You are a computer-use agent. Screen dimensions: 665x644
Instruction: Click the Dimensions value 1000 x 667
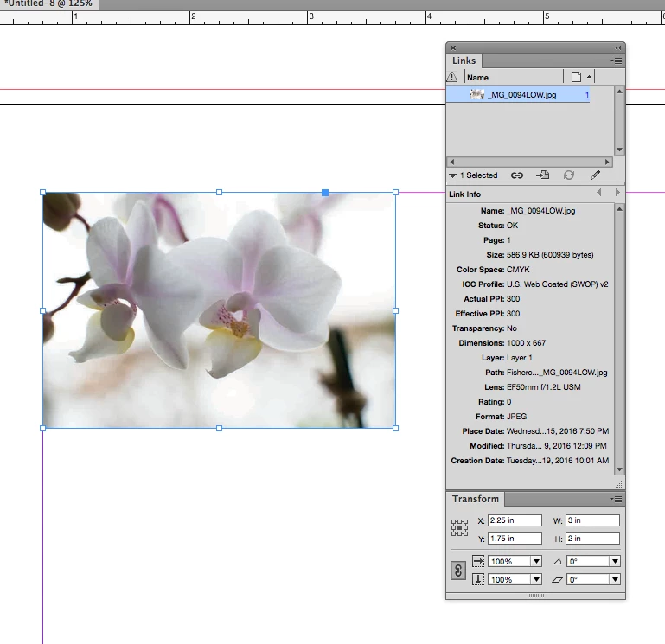[x=526, y=343]
